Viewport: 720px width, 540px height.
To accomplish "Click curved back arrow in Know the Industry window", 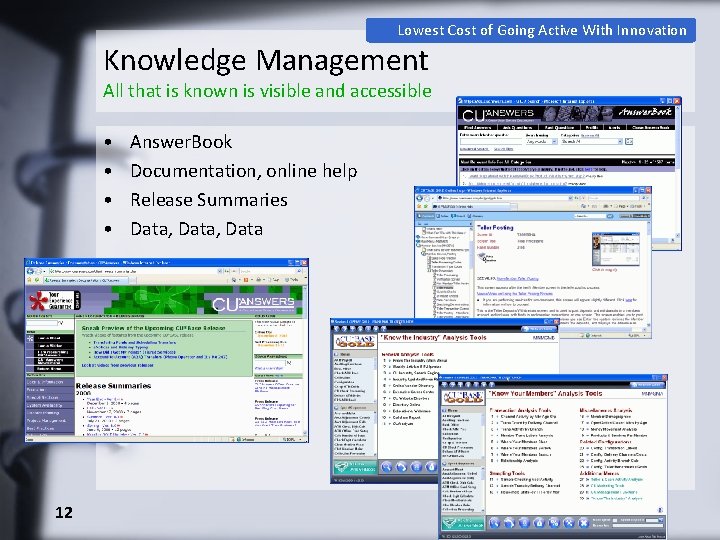I will click(x=401, y=467).
